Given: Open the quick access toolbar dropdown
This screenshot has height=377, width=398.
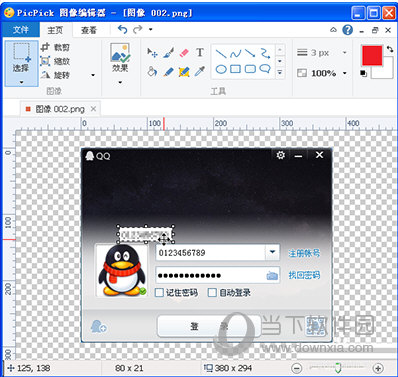Looking at the screenshot, I should click(x=151, y=30).
